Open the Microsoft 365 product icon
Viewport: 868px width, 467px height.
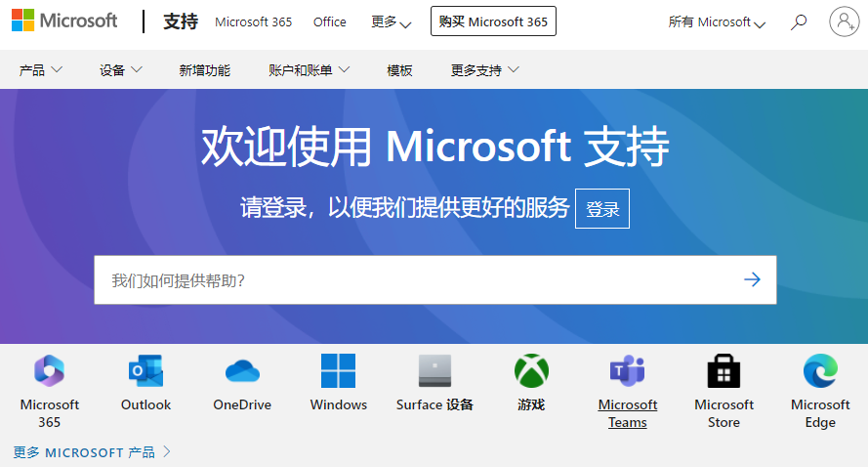[49, 370]
